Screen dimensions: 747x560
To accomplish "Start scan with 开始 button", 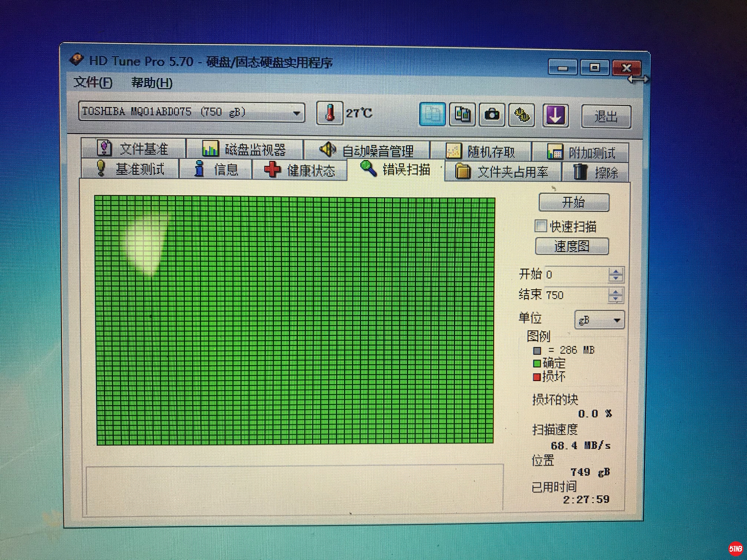I will point(574,202).
